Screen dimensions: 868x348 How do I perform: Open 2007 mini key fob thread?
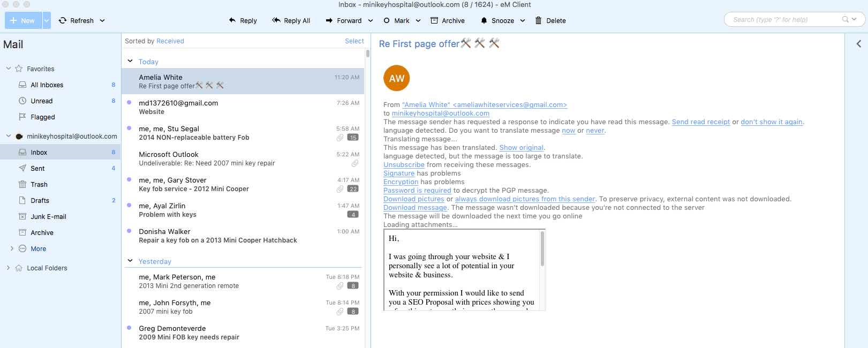(x=243, y=307)
